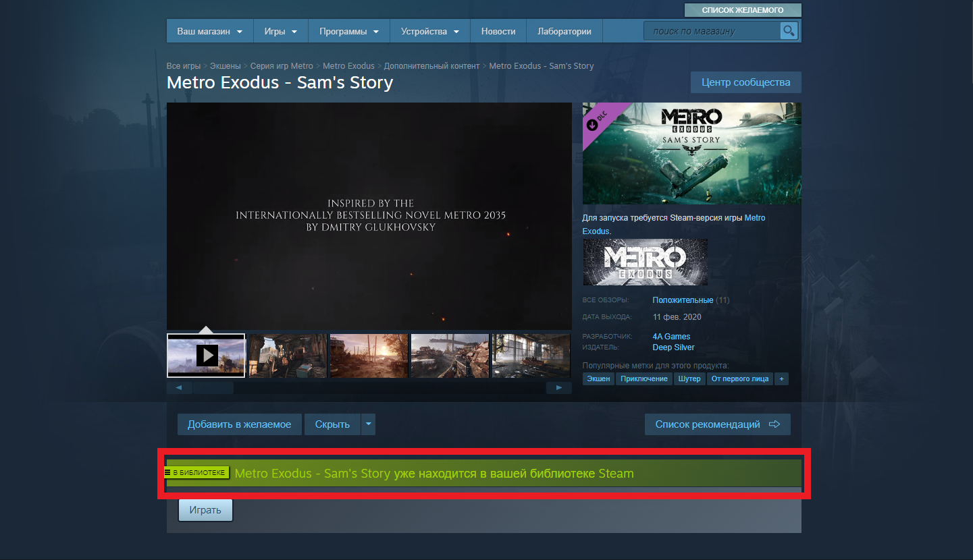
Task: Play the trailer video thumbnail
Action: click(x=206, y=355)
